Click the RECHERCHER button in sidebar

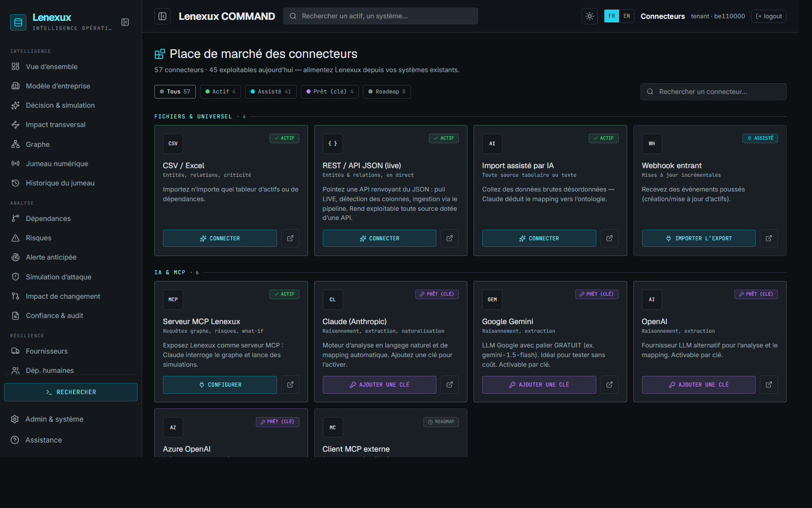(71, 392)
